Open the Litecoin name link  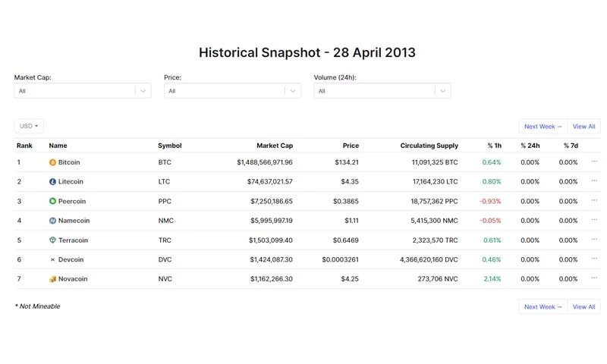[x=71, y=182]
